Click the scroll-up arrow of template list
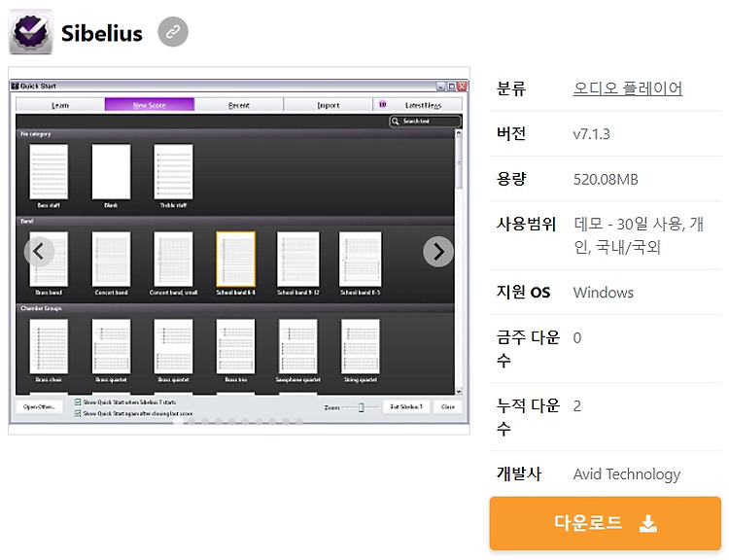The width and height of the screenshot is (729, 560). [x=459, y=133]
